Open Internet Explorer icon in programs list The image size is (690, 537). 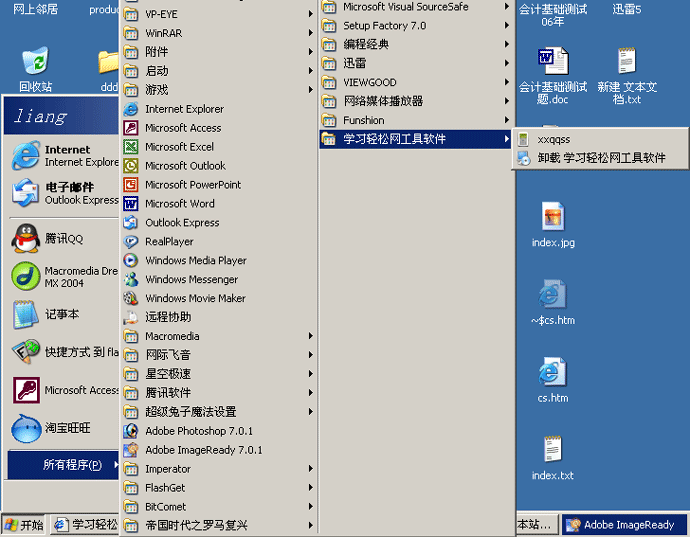click(x=131, y=109)
